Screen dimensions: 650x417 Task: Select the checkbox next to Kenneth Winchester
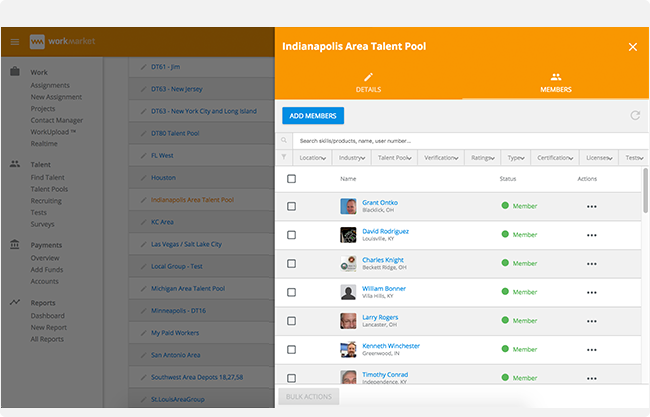(291, 350)
